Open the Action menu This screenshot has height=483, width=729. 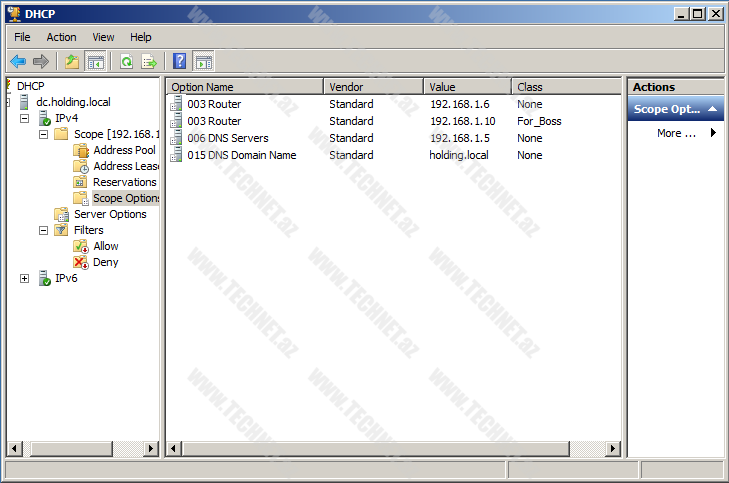(61, 37)
